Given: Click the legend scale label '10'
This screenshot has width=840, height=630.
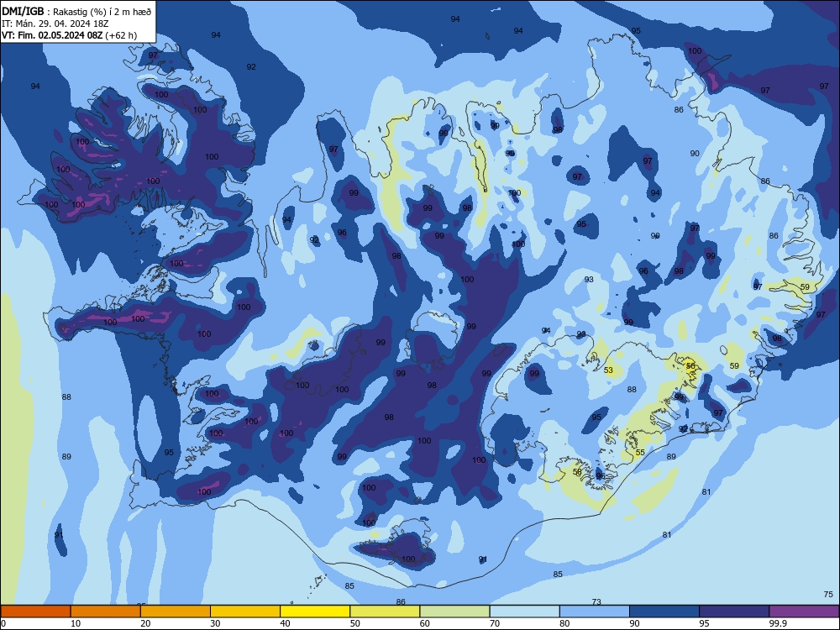Looking at the screenshot, I should click(x=76, y=623).
